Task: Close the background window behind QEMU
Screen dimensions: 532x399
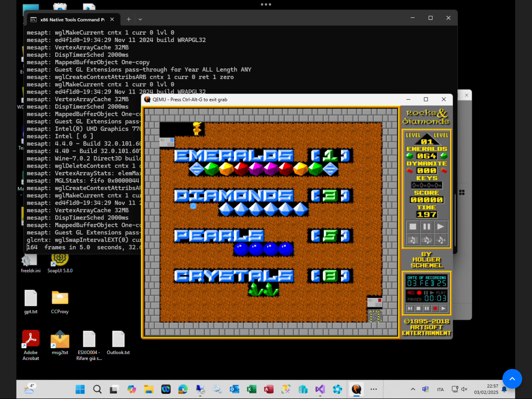Action: coord(466,95)
